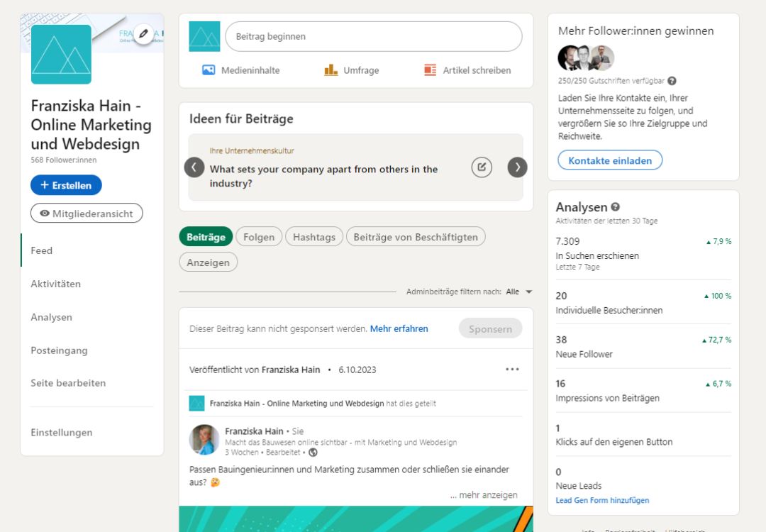Click the Medieninhalte label
Screen dimensions: 766x532
250,70
